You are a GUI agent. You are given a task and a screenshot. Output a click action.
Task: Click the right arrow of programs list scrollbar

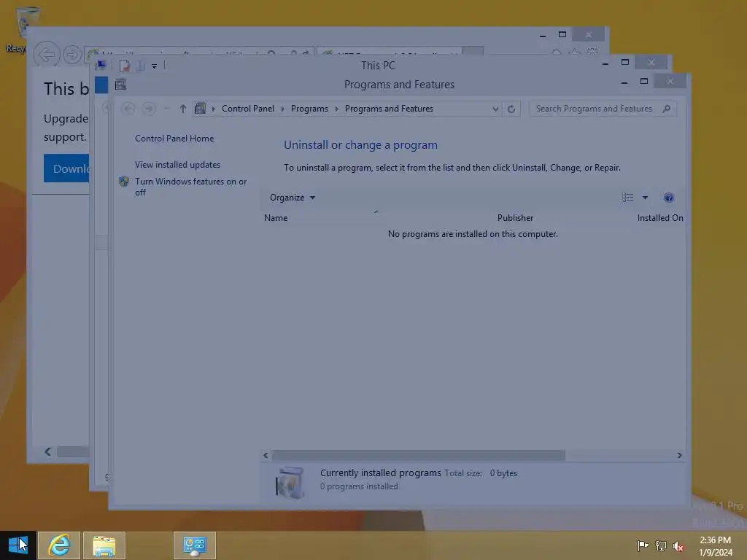679,455
